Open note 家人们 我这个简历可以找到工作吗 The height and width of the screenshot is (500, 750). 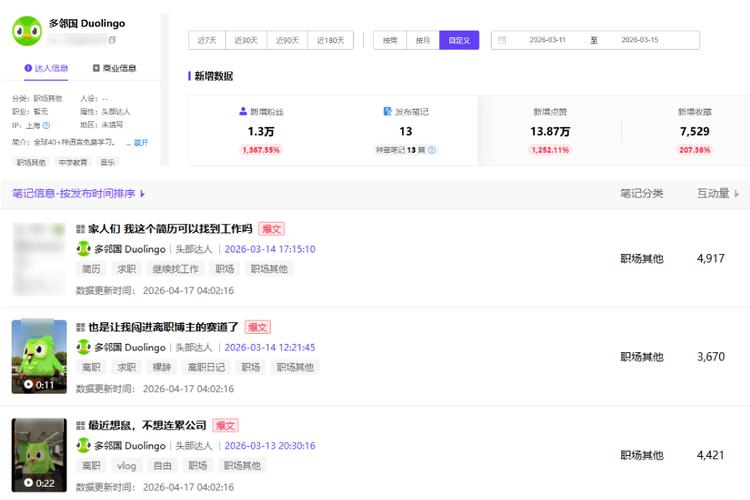click(170, 229)
